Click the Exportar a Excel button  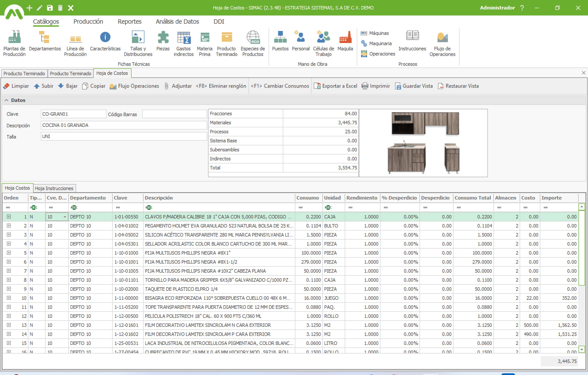click(x=335, y=86)
